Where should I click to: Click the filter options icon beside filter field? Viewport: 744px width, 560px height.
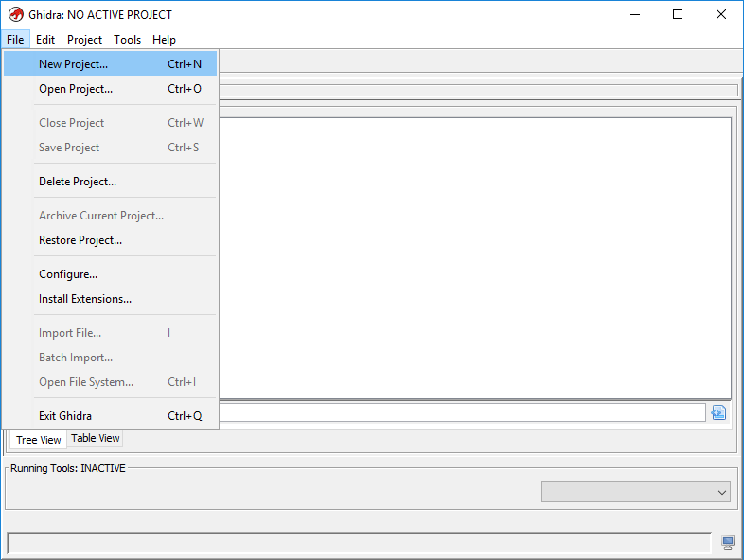718,412
